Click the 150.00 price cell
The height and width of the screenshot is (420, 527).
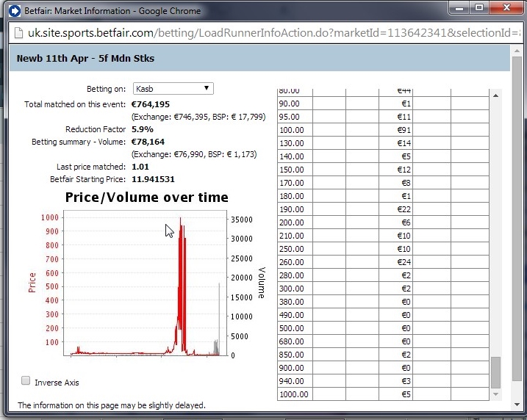(x=295, y=170)
